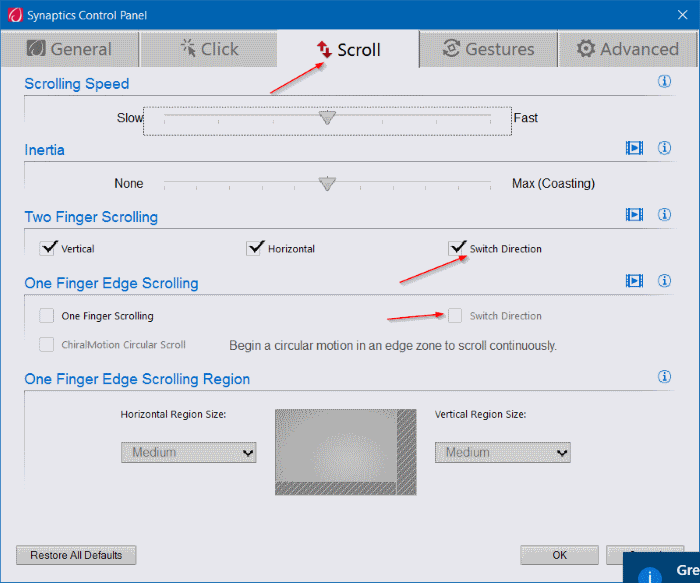Play the Two Finger Scrolling video icon
The image size is (700, 583).
(634, 215)
